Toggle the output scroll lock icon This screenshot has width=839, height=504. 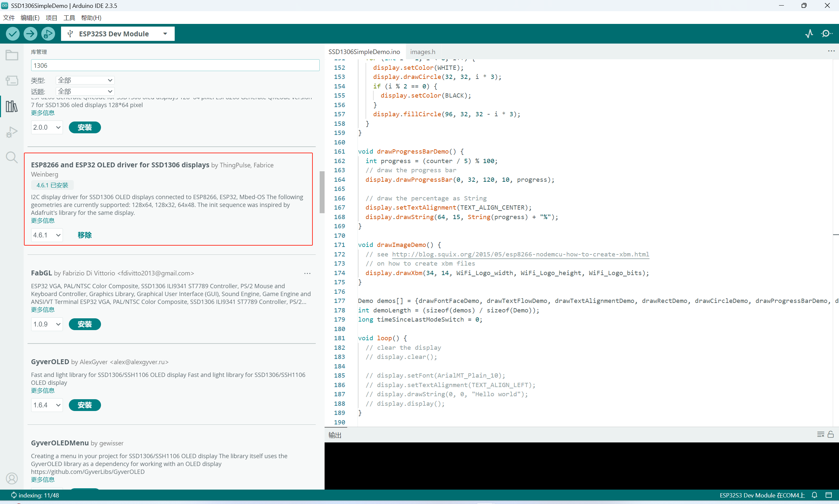[830, 434]
